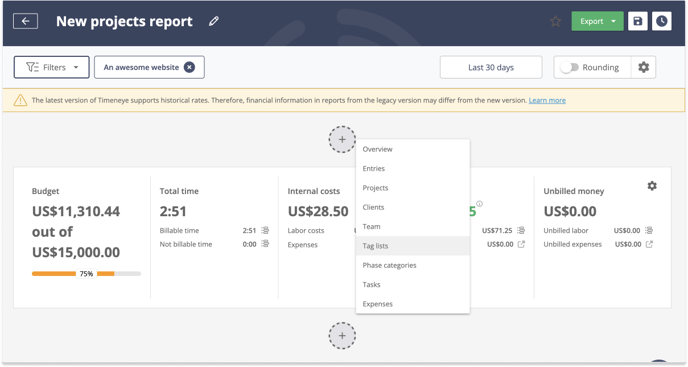Click the Unbilled labor label

click(566, 230)
